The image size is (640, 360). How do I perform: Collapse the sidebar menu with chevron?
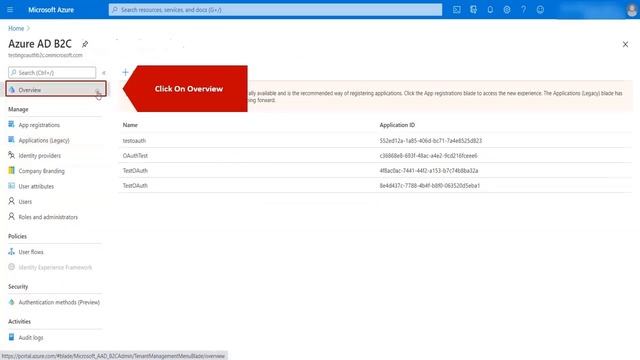pos(104,73)
